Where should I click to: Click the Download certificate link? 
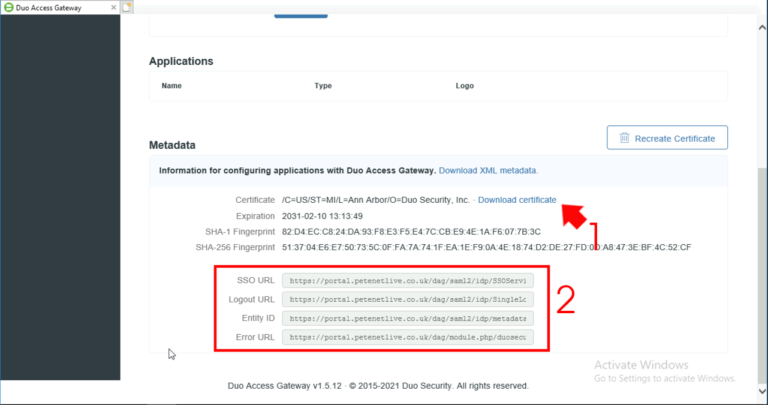517,200
